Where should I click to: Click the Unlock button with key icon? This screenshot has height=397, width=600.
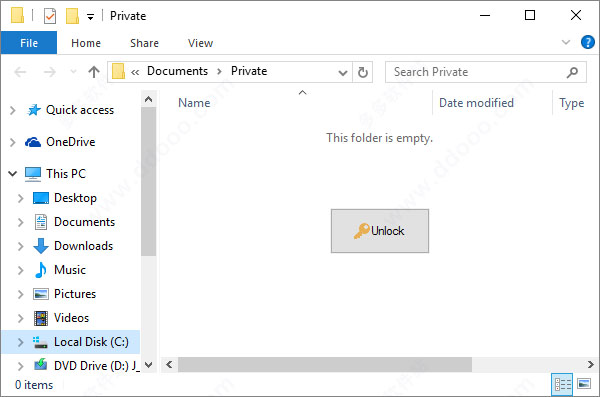point(380,231)
